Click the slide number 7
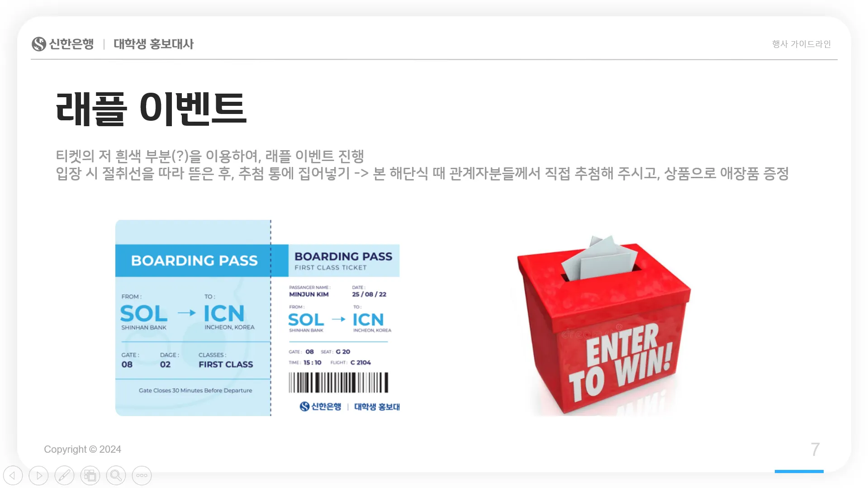The width and height of the screenshot is (868, 488). pos(815,450)
